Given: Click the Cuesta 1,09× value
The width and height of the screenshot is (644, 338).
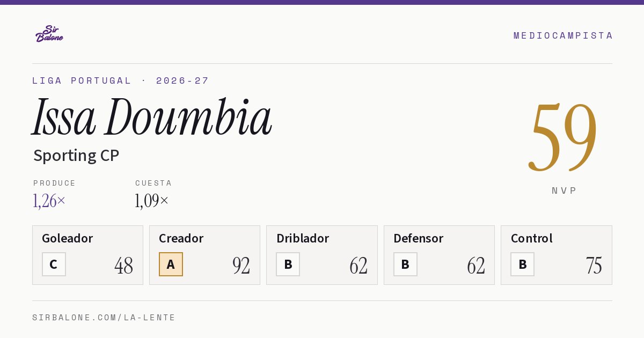Looking at the screenshot, I should click(x=152, y=201).
